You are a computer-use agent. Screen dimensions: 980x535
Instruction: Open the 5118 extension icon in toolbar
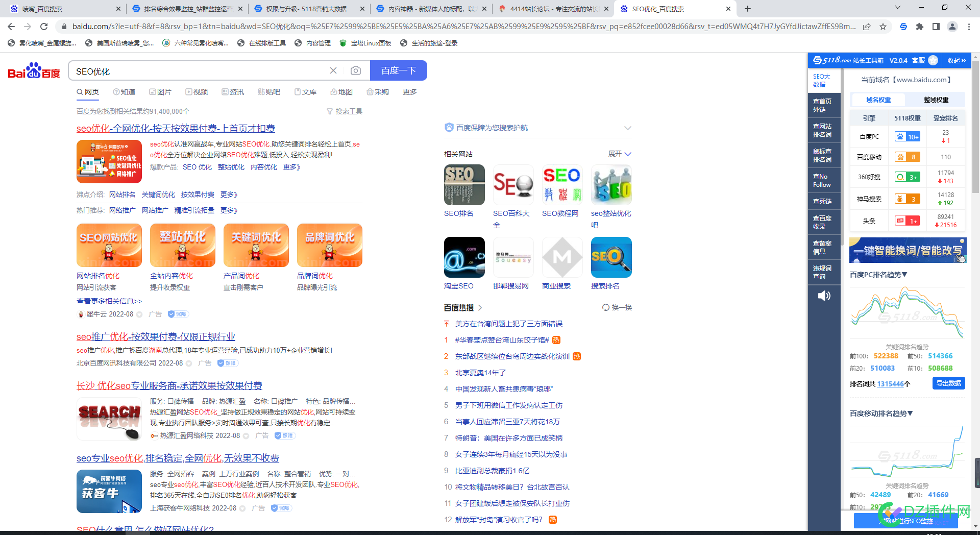pyautogui.click(x=903, y=27)
